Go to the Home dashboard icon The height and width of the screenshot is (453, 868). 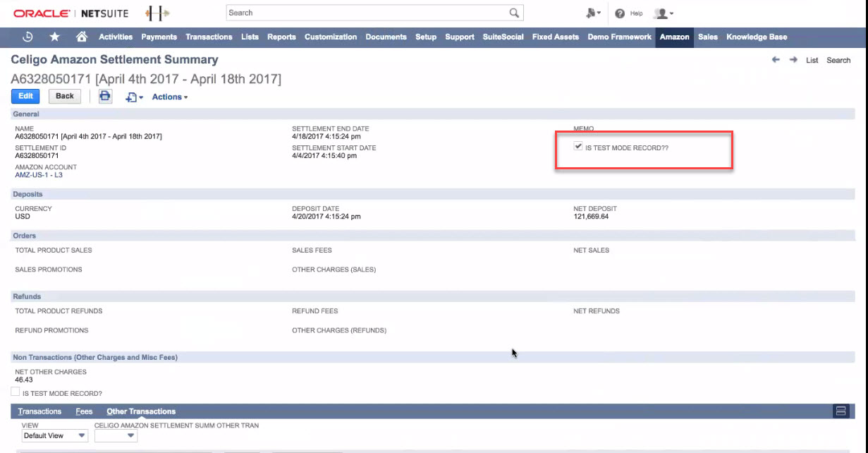click(82, 37)
